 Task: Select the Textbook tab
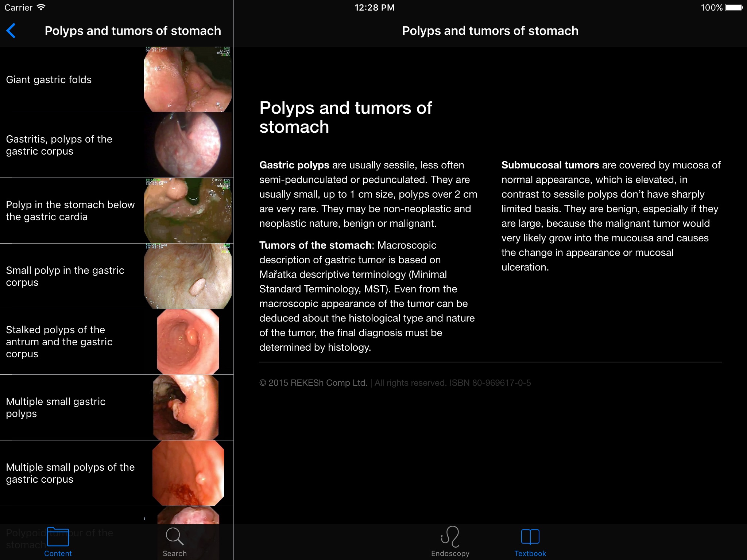tap(530, 542)
